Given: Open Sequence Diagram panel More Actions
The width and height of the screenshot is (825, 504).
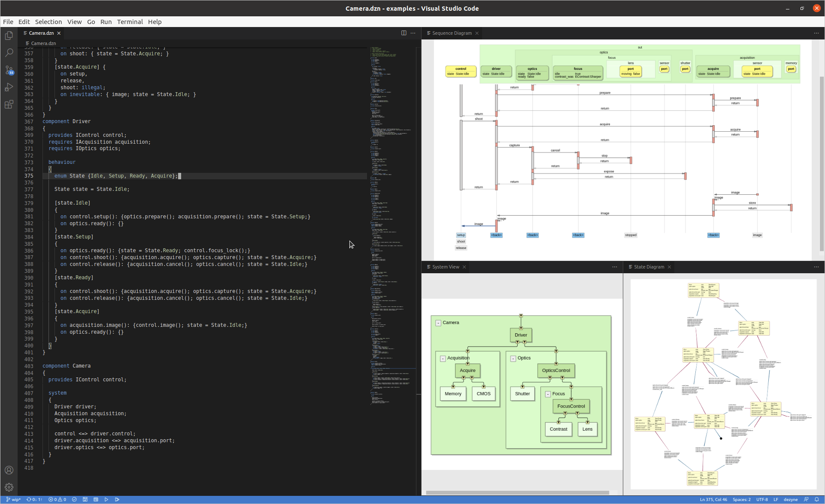Looking at the screenshot, I should pyautogui.click(x=816, y=33).
